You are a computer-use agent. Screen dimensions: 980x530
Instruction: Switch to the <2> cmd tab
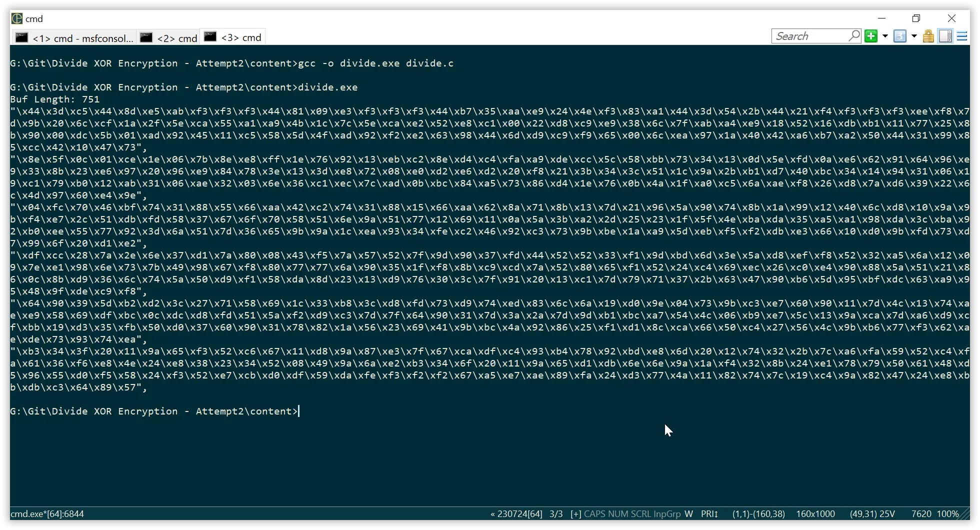[x=168, y=37]
